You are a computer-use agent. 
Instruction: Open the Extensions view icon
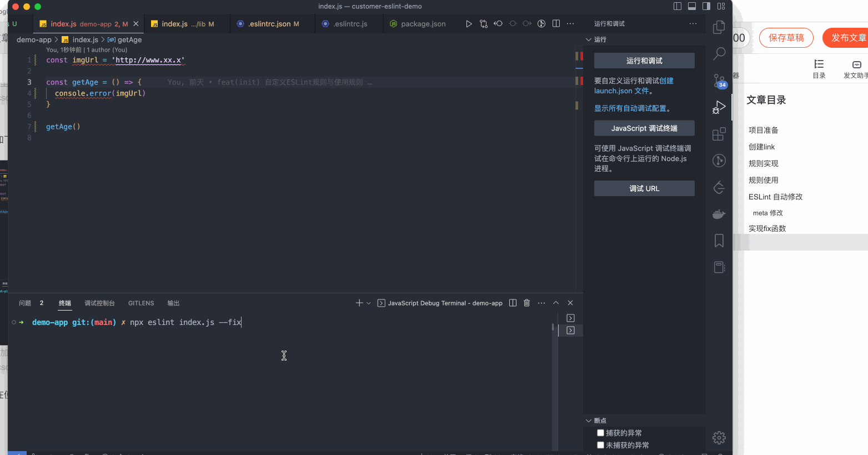coord(719,134)
